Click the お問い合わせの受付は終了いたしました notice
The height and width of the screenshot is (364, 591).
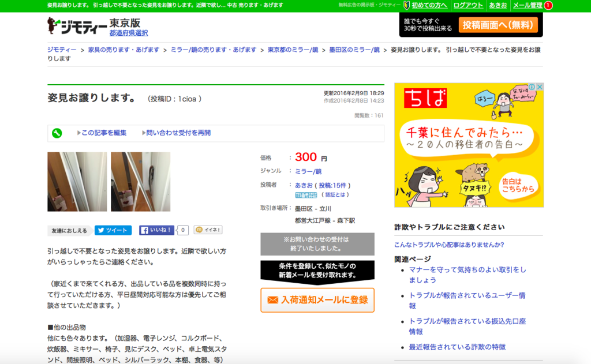[x=317, y=244]
